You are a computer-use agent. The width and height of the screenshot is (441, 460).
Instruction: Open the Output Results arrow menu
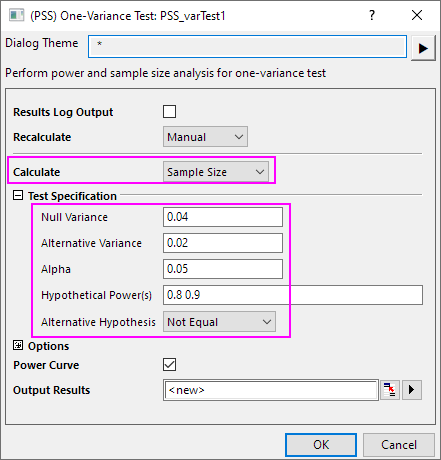coord(412,390)
